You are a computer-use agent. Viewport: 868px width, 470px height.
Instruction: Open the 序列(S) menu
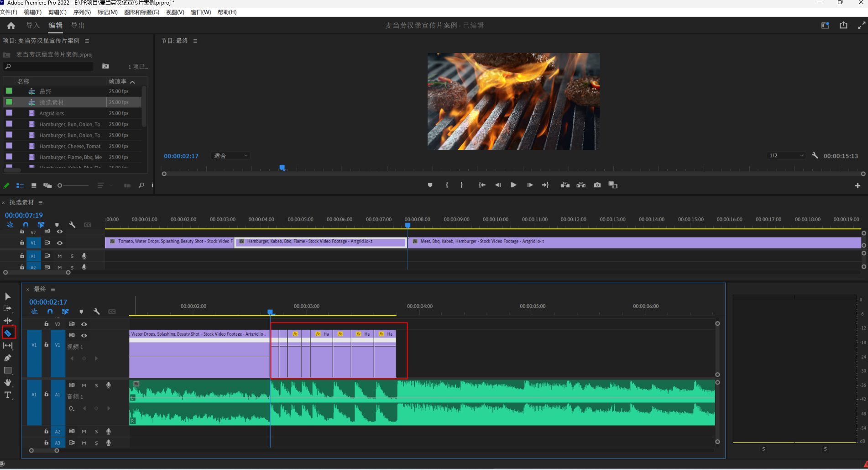click(x=82, y=12)
